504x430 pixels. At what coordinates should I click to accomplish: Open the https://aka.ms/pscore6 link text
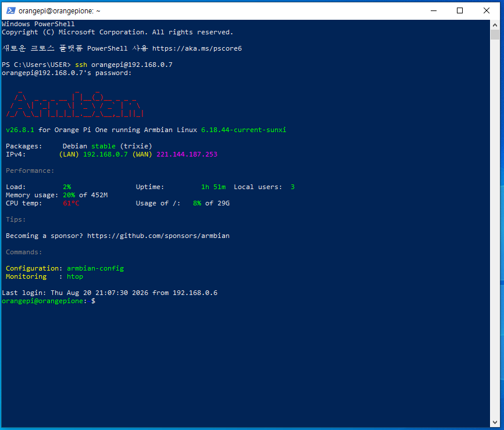[196, 48]
